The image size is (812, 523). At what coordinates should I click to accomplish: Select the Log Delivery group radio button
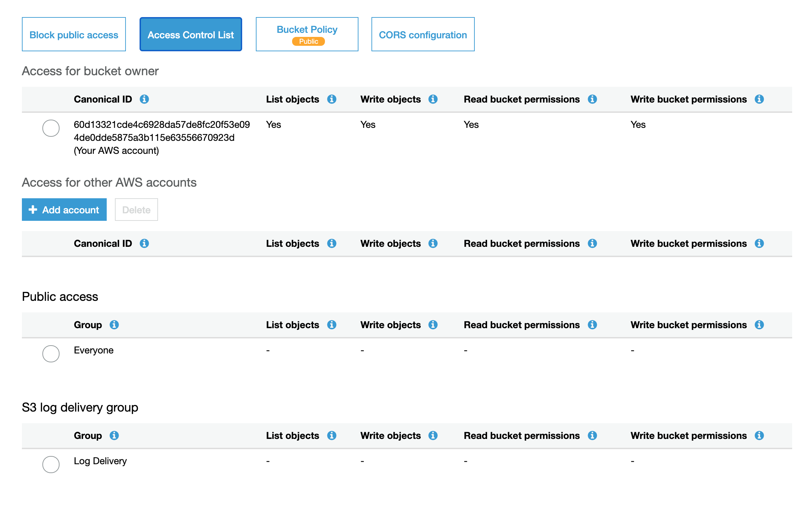(51, 465)
